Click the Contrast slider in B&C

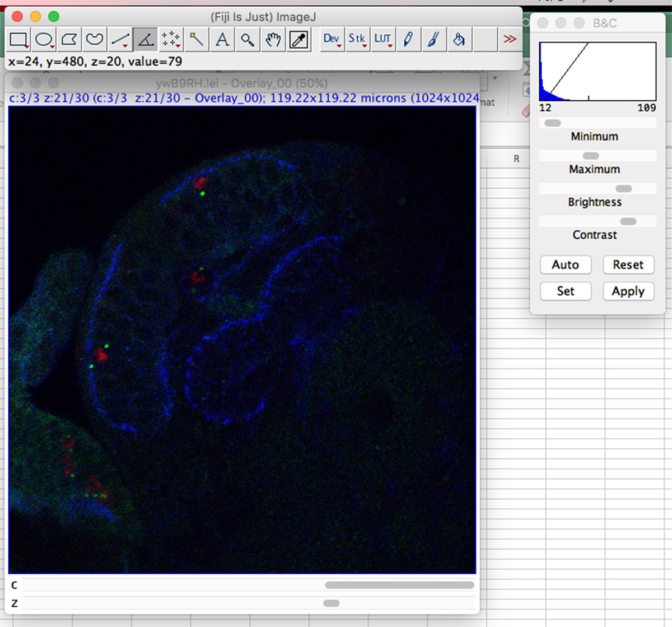click(x=598, y=221)
